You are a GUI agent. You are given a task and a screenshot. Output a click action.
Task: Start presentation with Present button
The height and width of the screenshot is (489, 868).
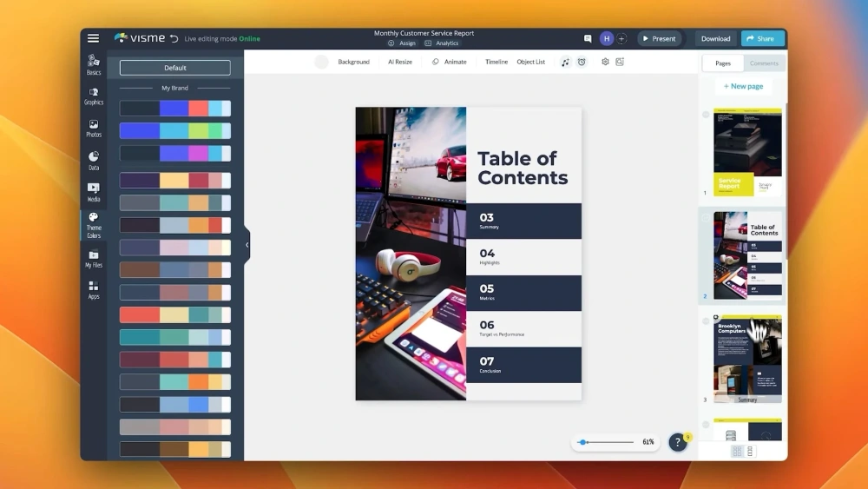(659, 38)
